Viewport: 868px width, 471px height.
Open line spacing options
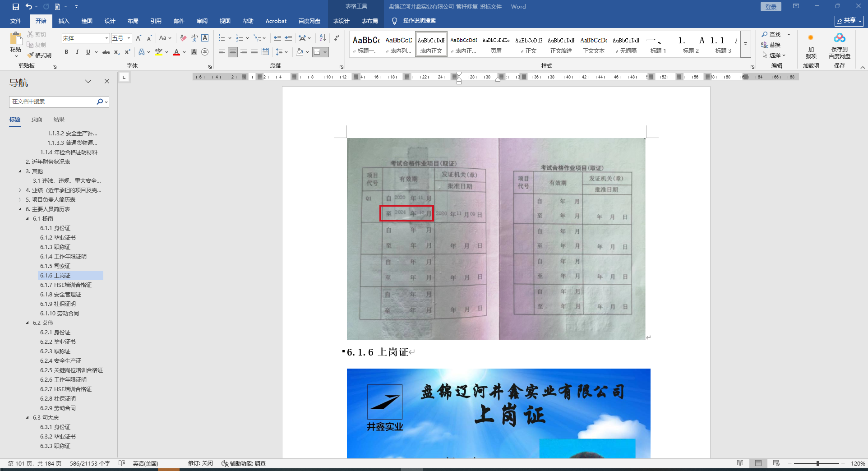279,52
